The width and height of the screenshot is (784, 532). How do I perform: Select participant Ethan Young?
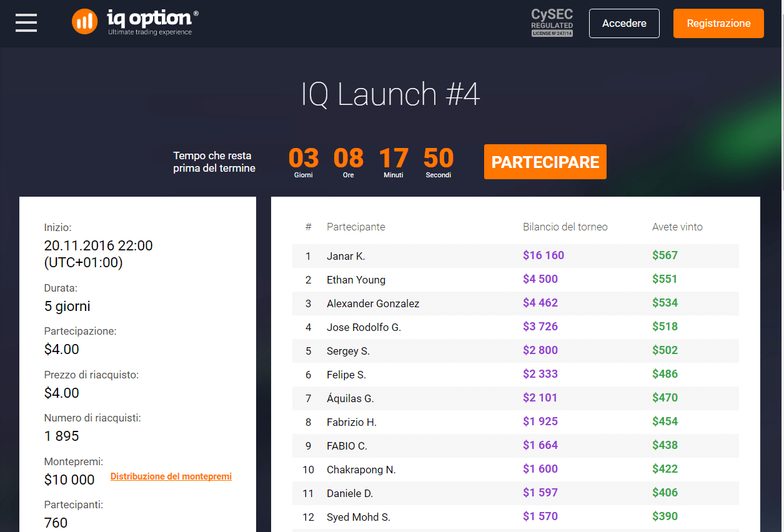click(x=356, y=280)
